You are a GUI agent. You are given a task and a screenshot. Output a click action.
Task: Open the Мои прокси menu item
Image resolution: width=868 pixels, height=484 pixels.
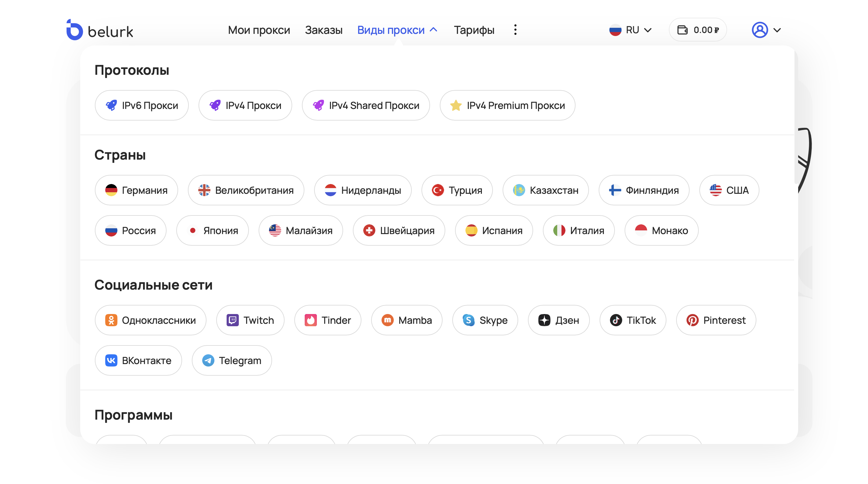coord(259,30)
